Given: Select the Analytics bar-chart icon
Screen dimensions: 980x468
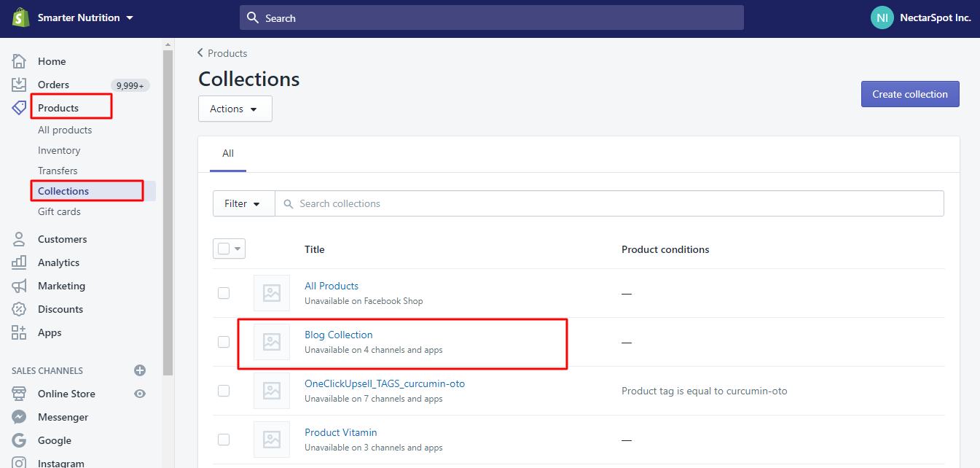Looking at the screenshot, I should click(18, 262).
